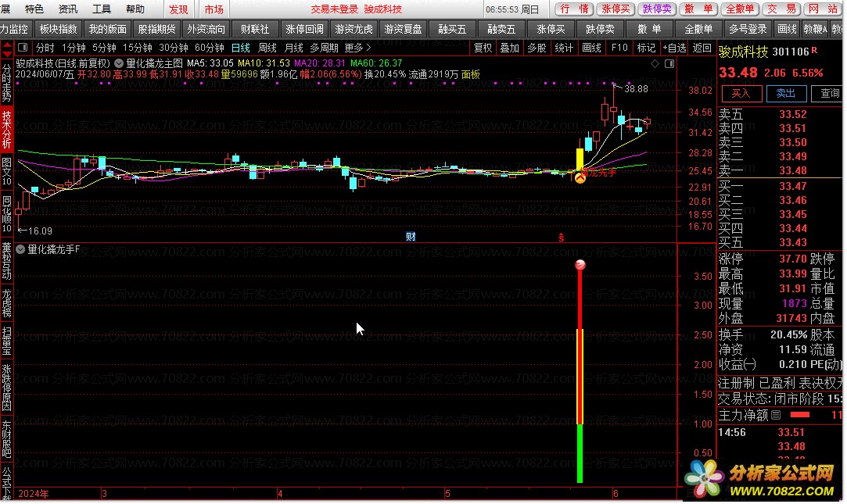Select the 分时走势 sidebar tab

[6, 83]
